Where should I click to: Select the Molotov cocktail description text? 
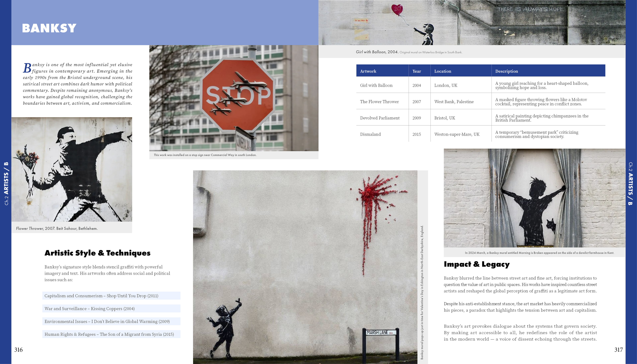coord(541,102)
